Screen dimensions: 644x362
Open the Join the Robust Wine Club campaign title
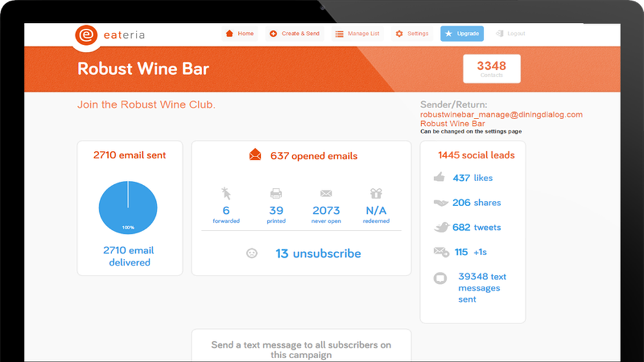tap(146, 105)
